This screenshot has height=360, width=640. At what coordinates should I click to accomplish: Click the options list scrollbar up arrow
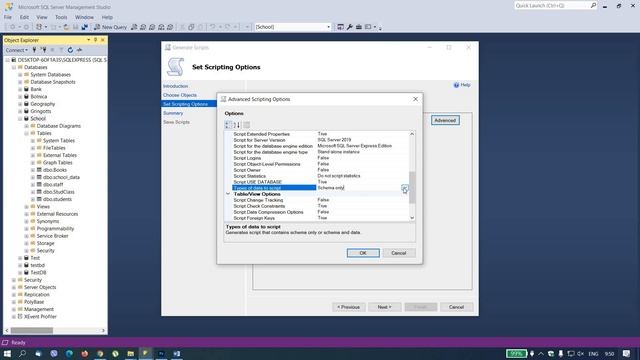[412, 134]
